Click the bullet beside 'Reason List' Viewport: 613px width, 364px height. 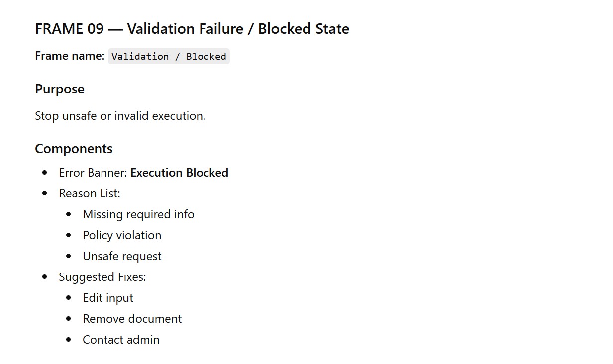click(x=45, y=193)
